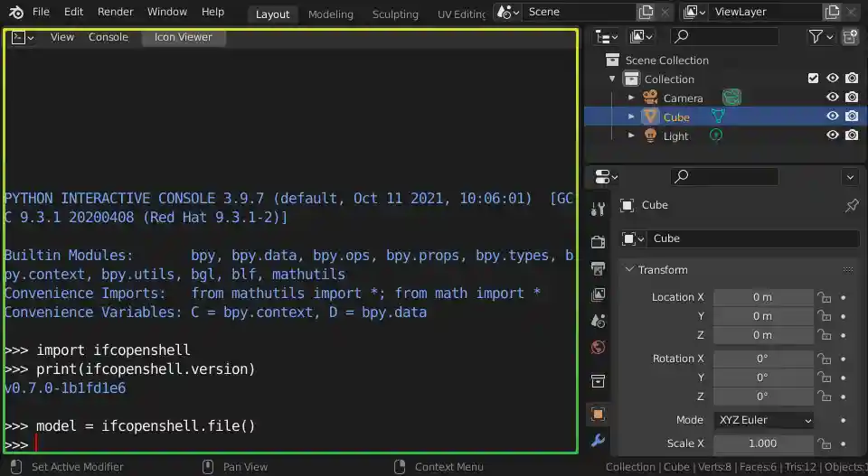Open the Window menu
The image size is (868, 476).
(166, 12)
